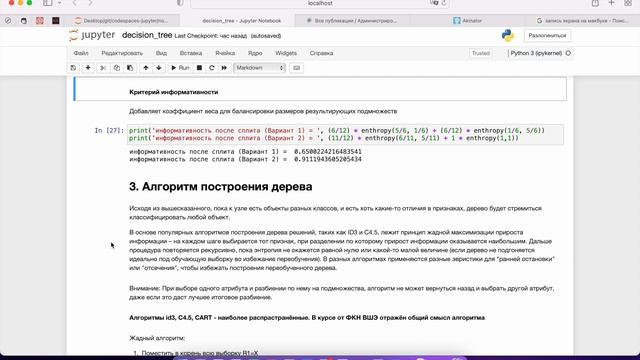Click the Trusted notebook indicator
This screenshot has height=360, width=640.
pyautogui.click(x=480, y=53)
